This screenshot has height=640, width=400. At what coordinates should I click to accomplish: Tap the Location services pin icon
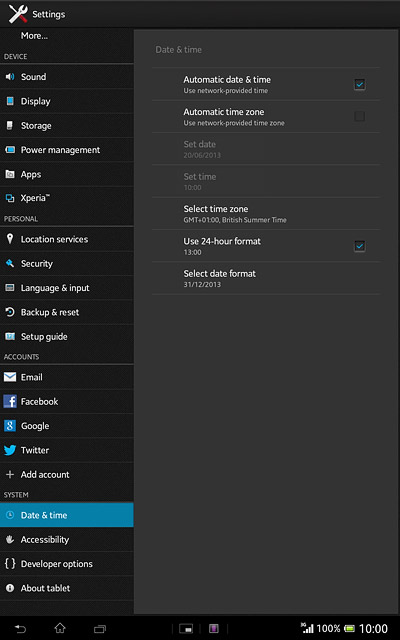click(10, 239)
